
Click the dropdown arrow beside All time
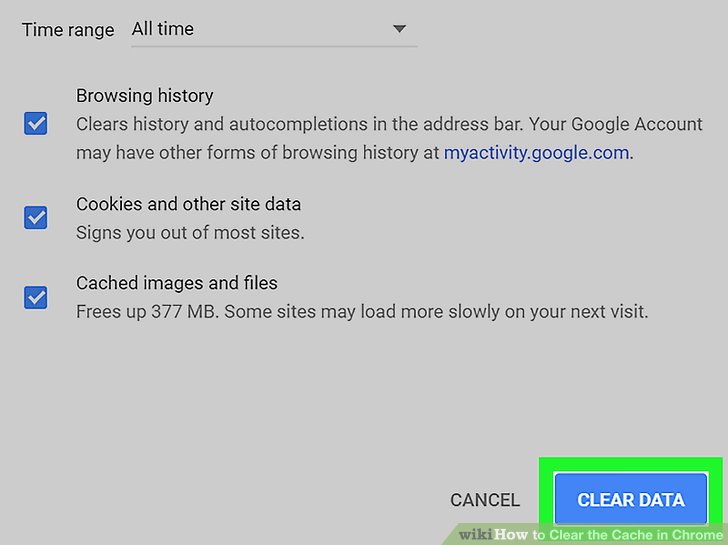tap(399, 29)
